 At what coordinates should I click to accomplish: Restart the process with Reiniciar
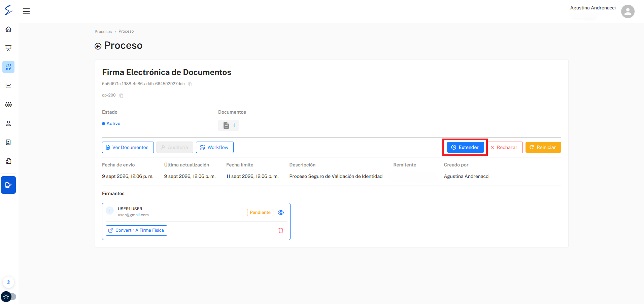coord(543,147)
